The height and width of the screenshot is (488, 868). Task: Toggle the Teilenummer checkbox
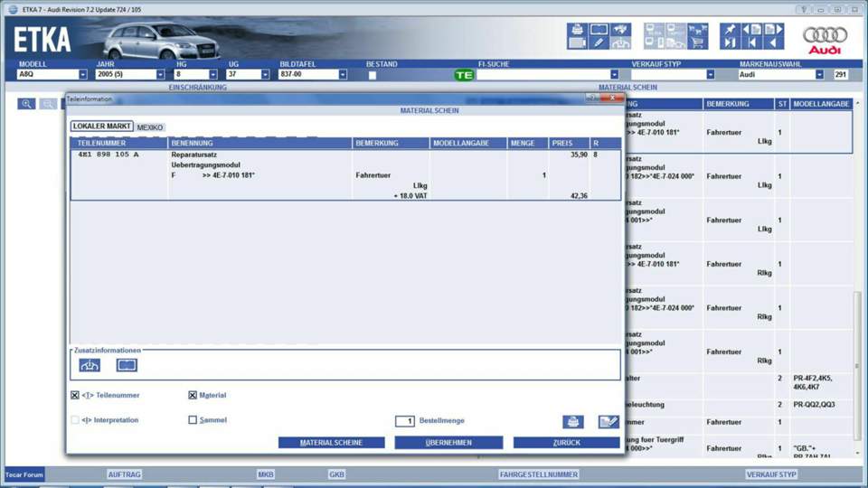75,395
